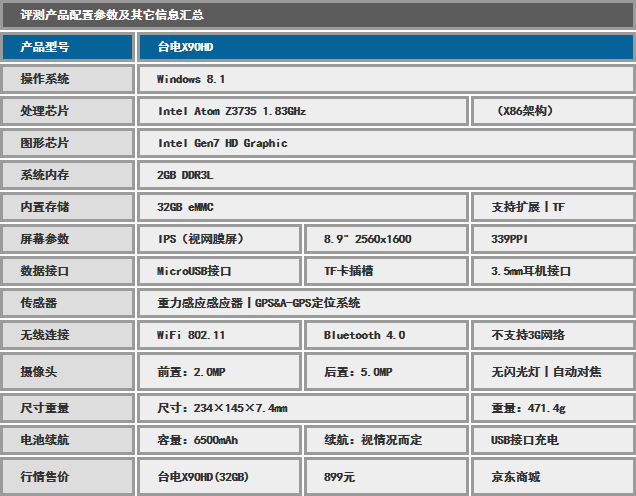This screenshot has width=636, height=496.
Task: Select the 尺寸重量 row label
Action: (67, 408)
